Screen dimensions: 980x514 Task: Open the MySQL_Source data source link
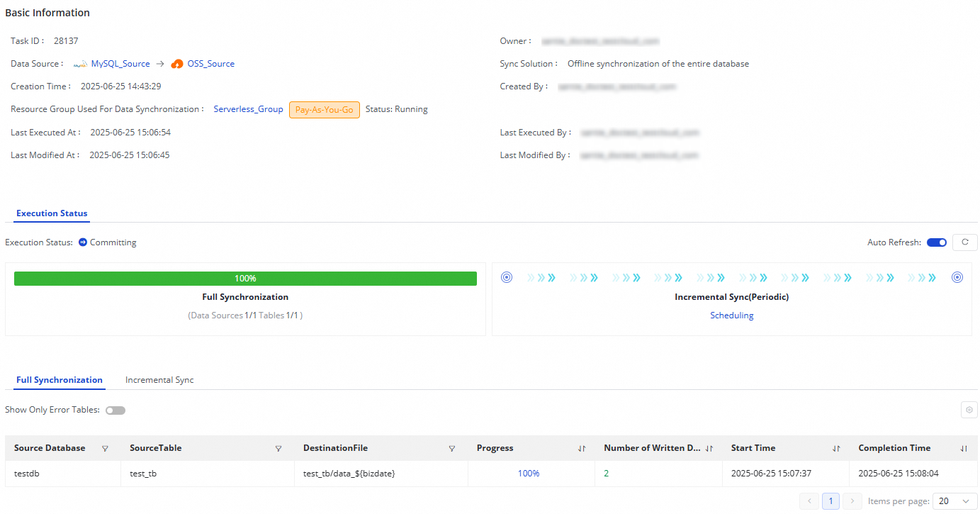tap(120, 64)
